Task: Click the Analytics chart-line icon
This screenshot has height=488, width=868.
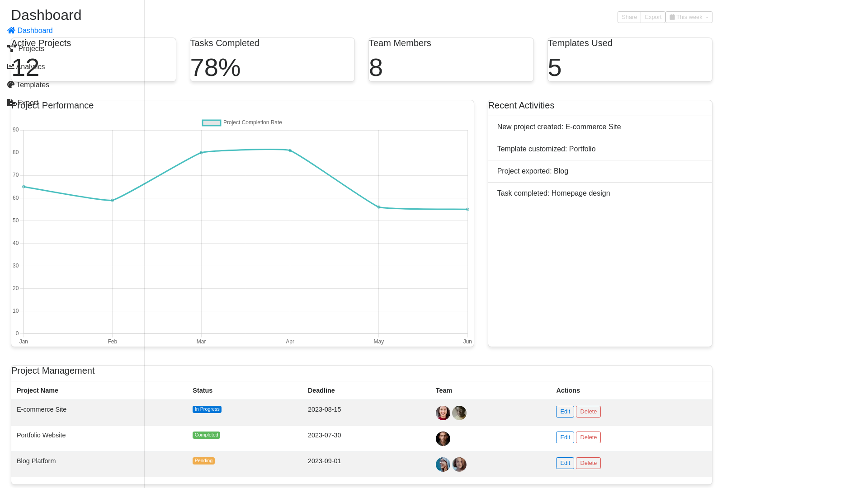Action: pyautogui.click(x=11, y=66)
